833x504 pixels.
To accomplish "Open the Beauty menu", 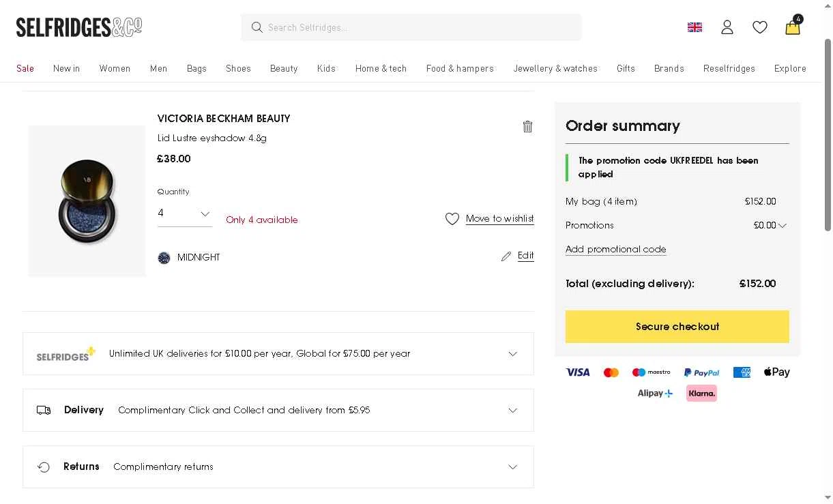I will click(x=284, y=68).
